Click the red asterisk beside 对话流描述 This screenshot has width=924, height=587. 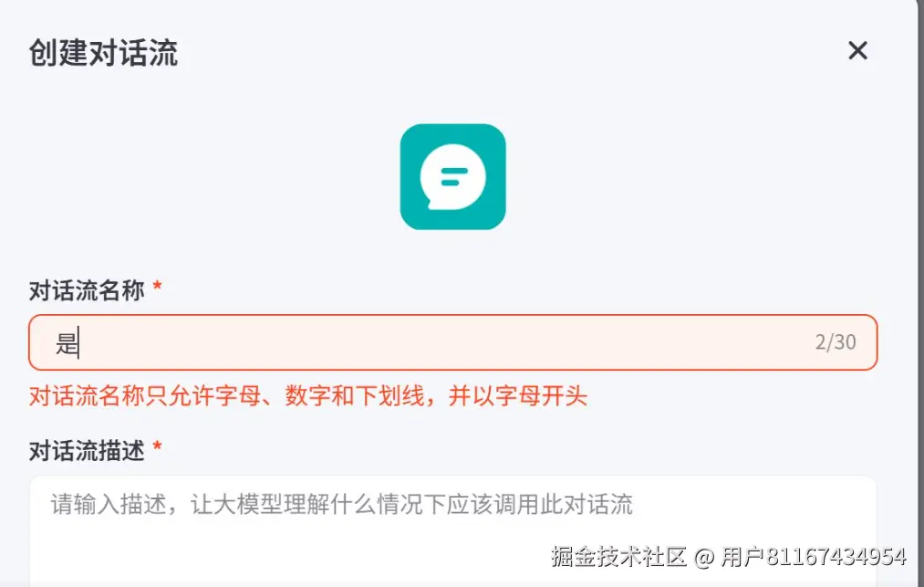[157, 446]
